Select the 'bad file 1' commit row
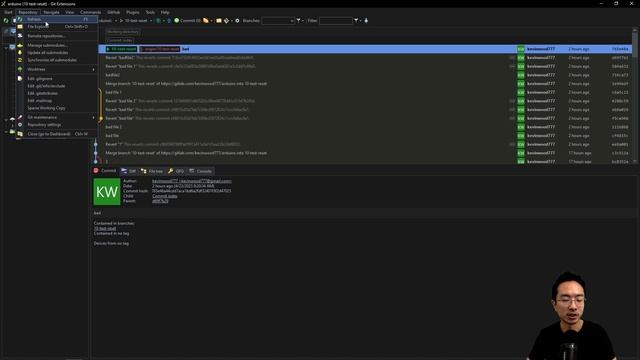Viewport: 640px width, 360px height. 365,92
